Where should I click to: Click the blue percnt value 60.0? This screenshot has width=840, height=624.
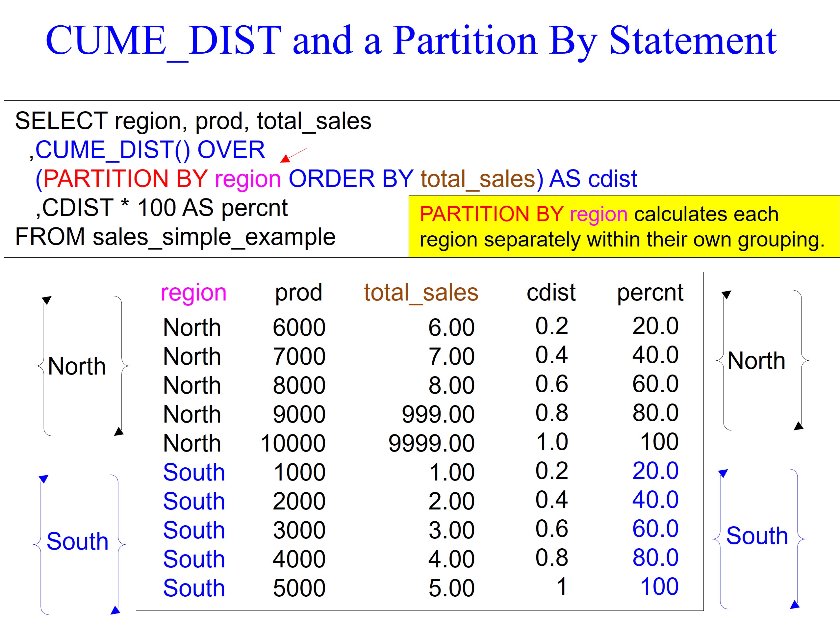[655, 529]
